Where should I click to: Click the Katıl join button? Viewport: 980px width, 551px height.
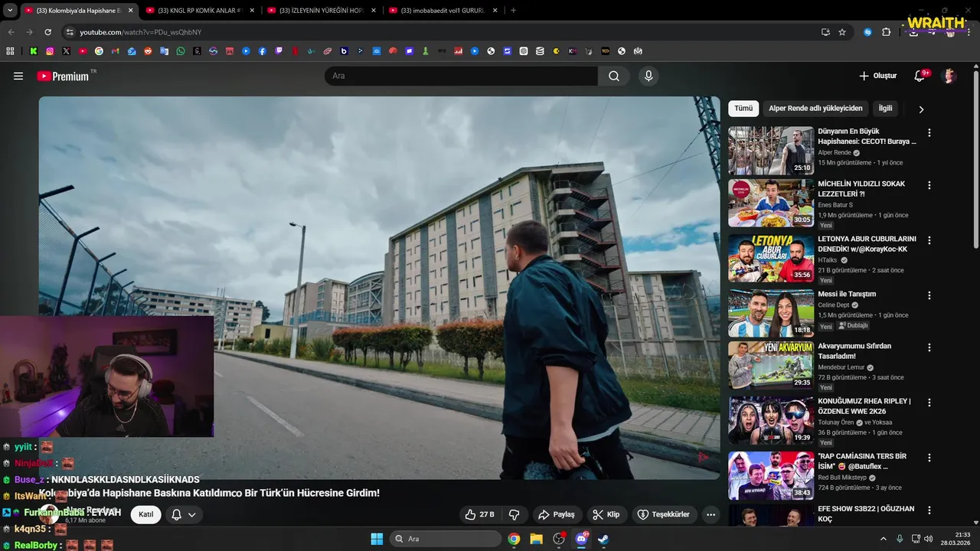coord(145,514)
